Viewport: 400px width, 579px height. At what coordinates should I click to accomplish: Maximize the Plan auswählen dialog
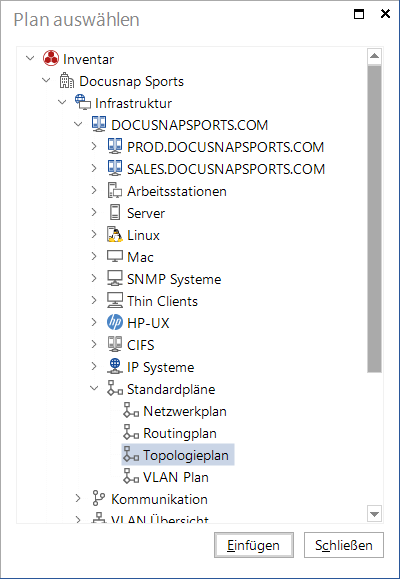(359, 14)
